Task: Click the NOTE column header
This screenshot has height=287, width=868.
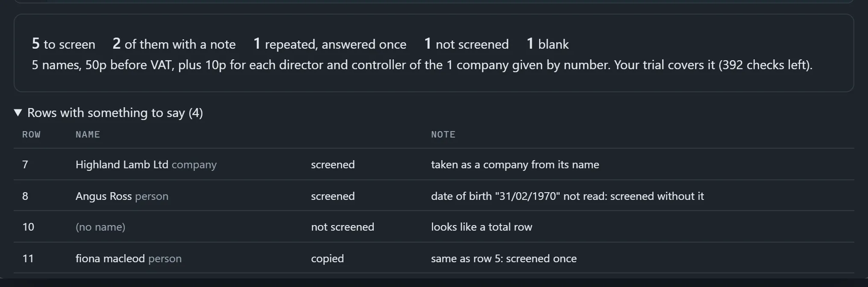Action: pos(443,135)
